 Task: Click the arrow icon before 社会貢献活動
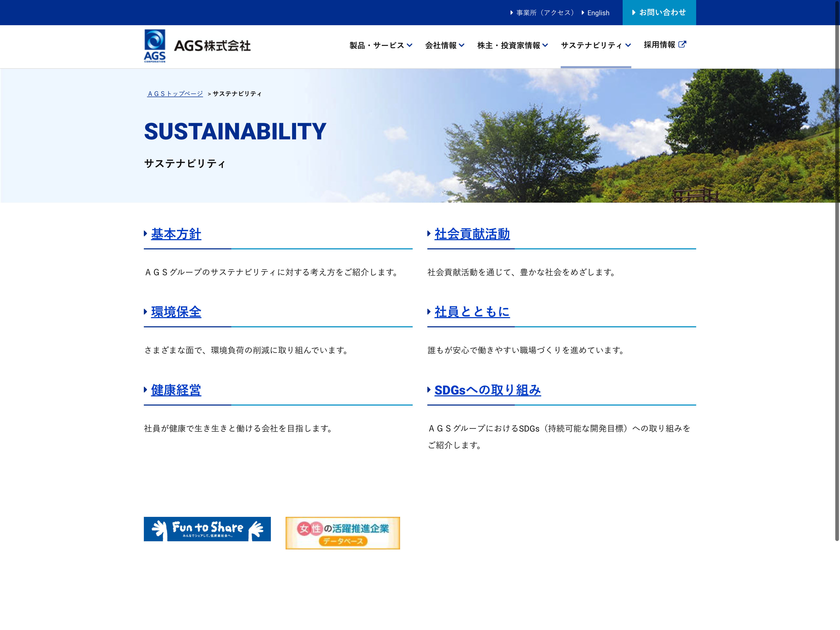[x=429, y=234]
